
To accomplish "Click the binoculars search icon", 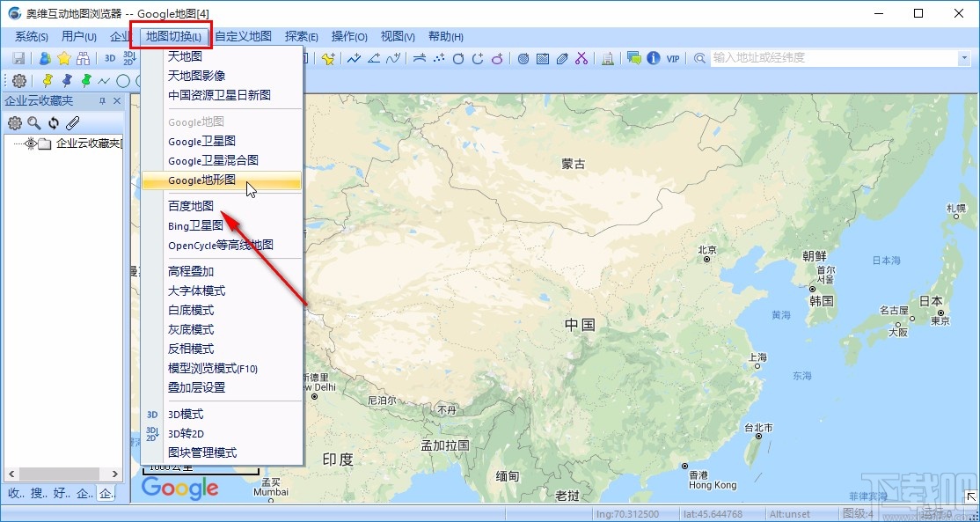I will click(x=83, y=58).
